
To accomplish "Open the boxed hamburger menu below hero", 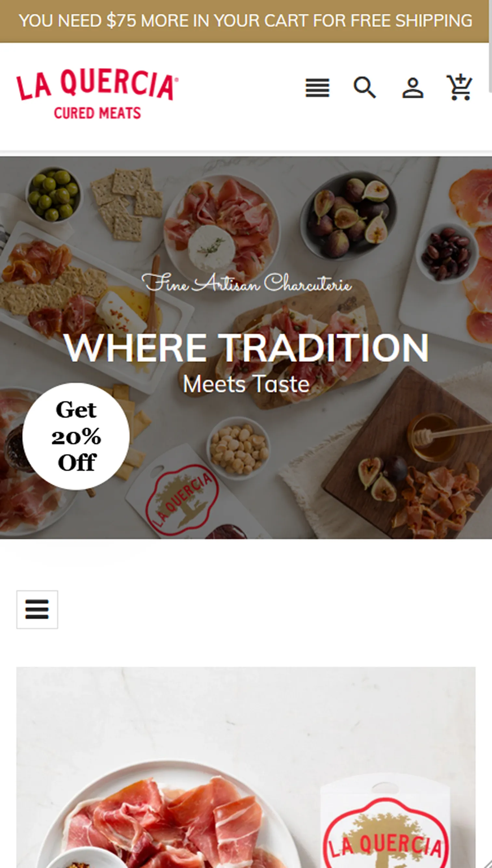I will tap(37, 609).
